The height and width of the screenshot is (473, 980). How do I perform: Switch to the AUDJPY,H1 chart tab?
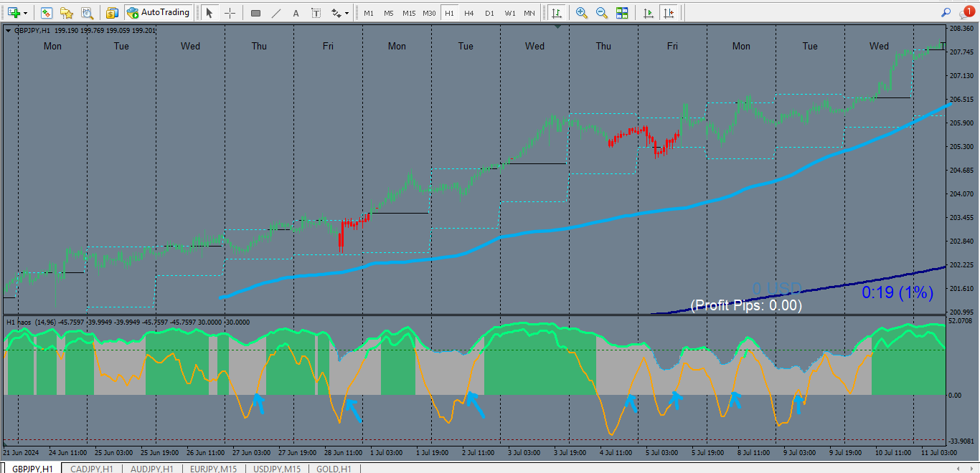pyautogui.click(x=152, y=468)
